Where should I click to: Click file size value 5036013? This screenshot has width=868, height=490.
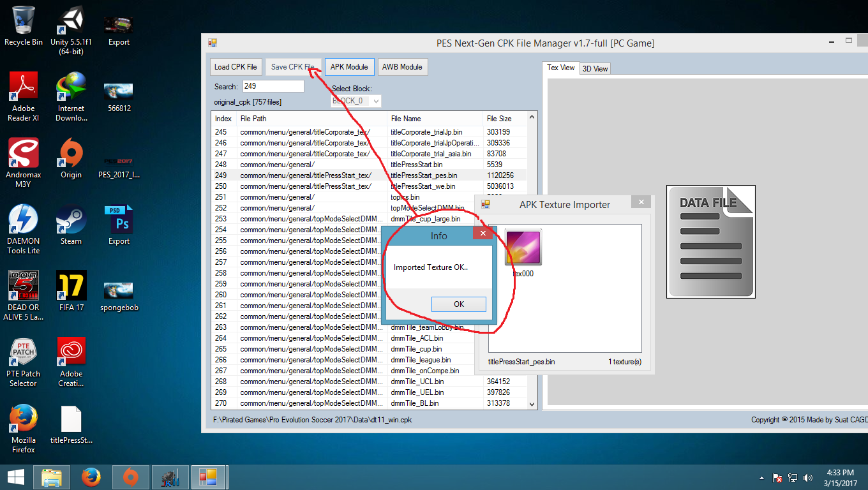(500, 186)
